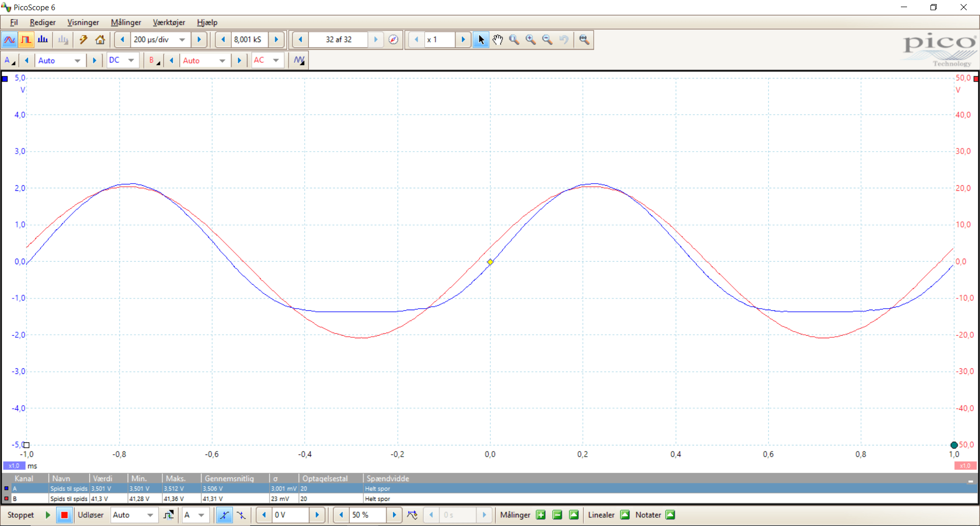The height and width of the screenshot is (526, 980).
Task: Click the yellow trigger marker diamond
Action: 490,262
